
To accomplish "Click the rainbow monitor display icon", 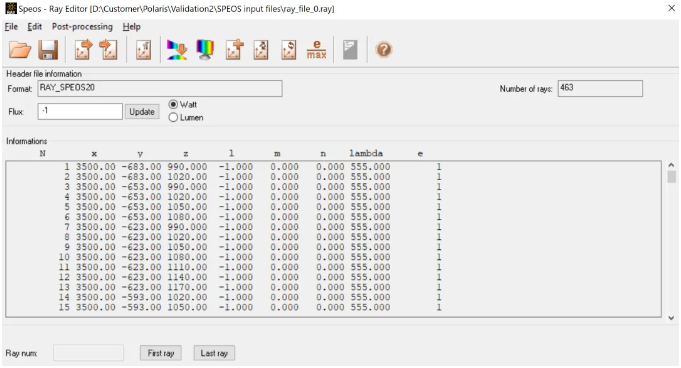I will 205,50.
